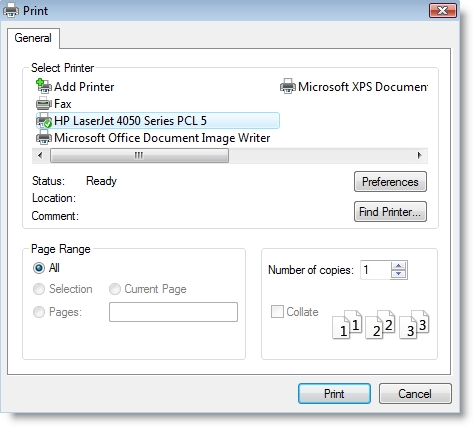Choose the Pages radio button
This screenshot has width=474, height=427.
(x=39, y=312)
